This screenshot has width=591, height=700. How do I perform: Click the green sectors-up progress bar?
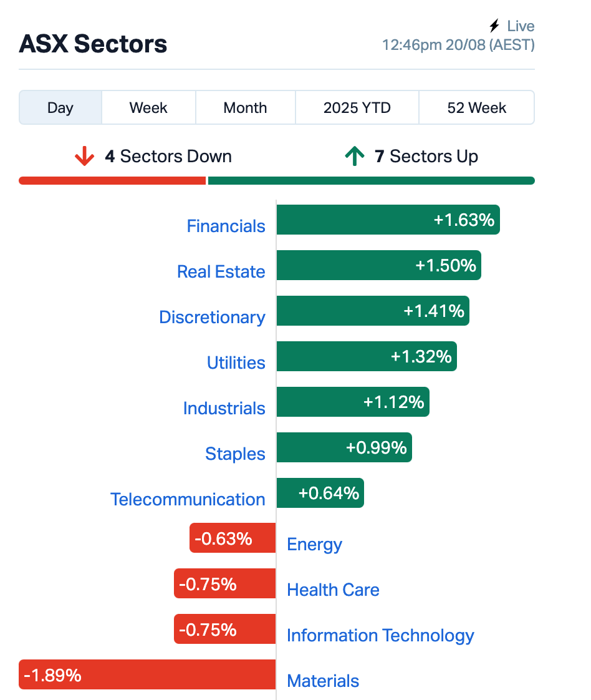click(372, 181)
